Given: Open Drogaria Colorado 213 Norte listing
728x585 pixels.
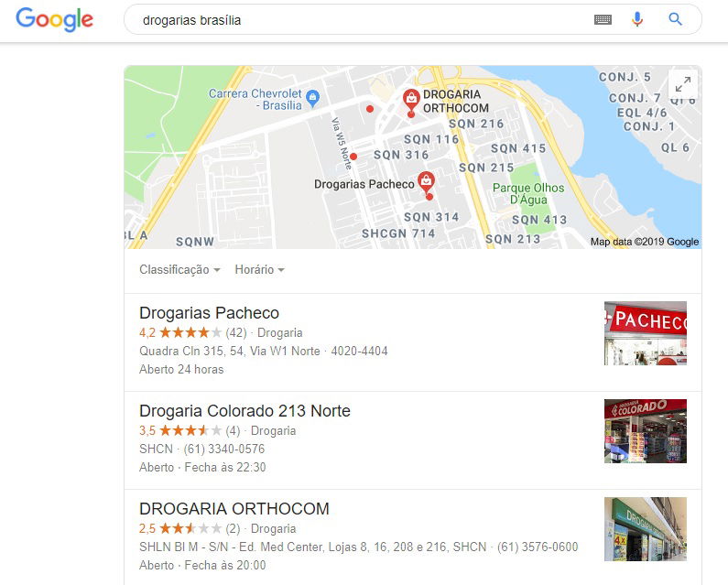Looking at the screenshot, I should pos(244,411).
